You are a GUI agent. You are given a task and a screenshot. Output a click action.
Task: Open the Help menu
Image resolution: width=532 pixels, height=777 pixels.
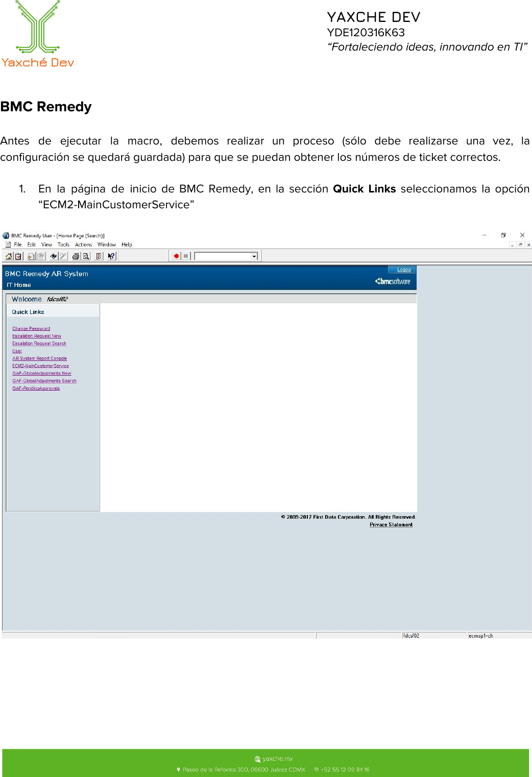coord(127,245)
